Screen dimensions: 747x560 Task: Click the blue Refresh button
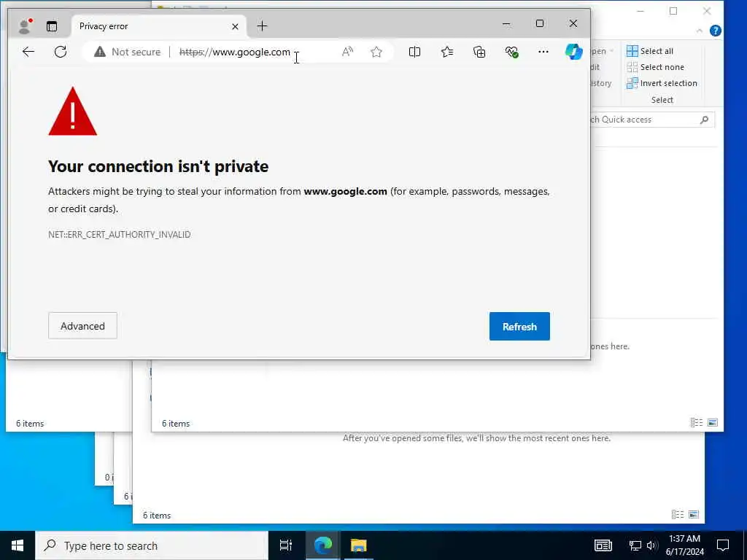(x=519, y=326)
